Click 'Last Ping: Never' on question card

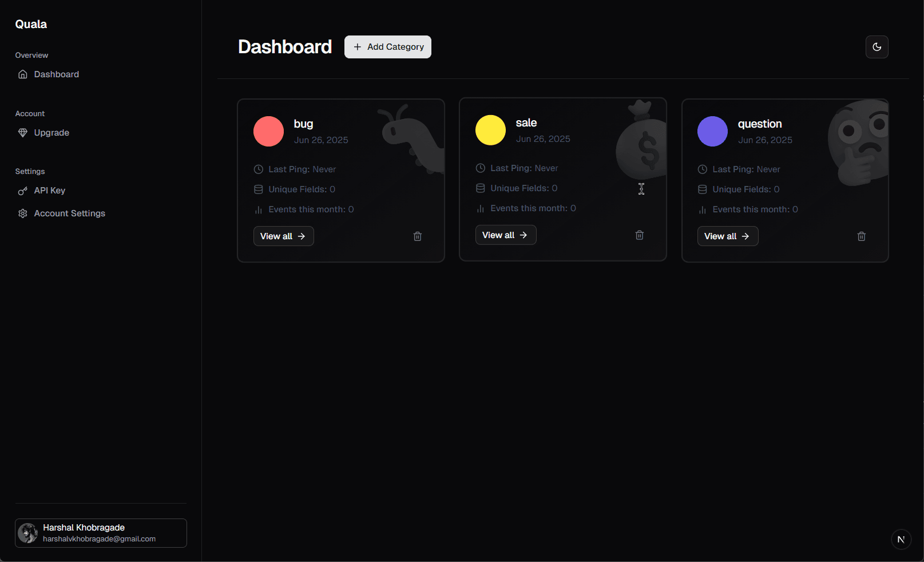click(746, 169)
